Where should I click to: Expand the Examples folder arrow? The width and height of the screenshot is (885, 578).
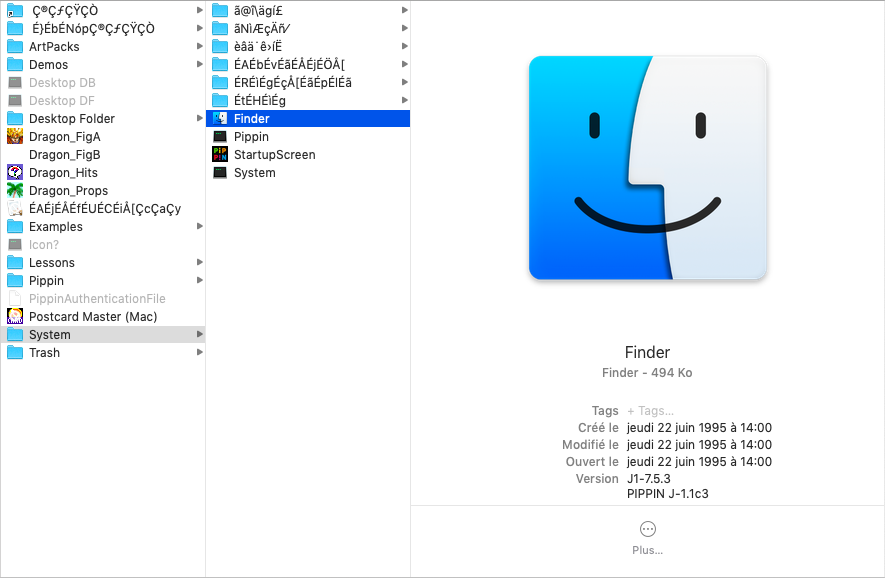point(199,226)
